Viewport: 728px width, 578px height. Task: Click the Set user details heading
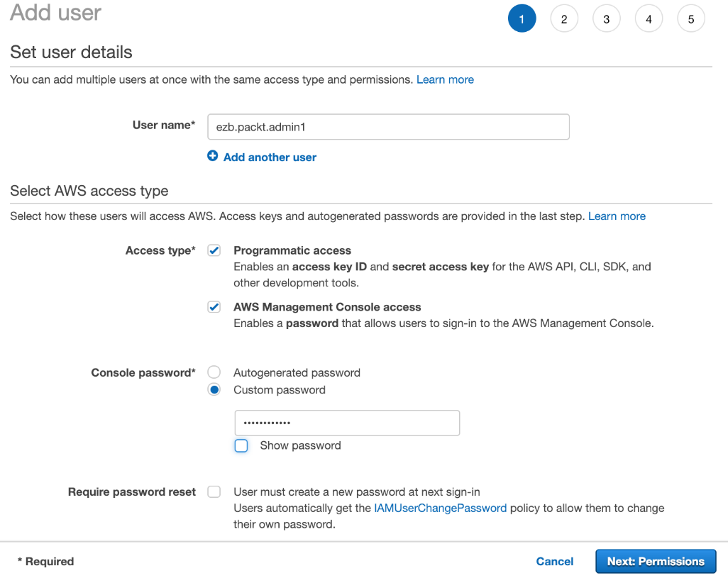(x=71, y=52)
